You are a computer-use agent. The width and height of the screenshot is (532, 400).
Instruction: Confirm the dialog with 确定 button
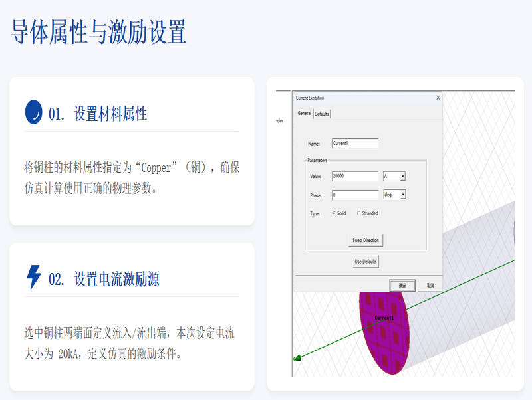[x=402, y=285]
